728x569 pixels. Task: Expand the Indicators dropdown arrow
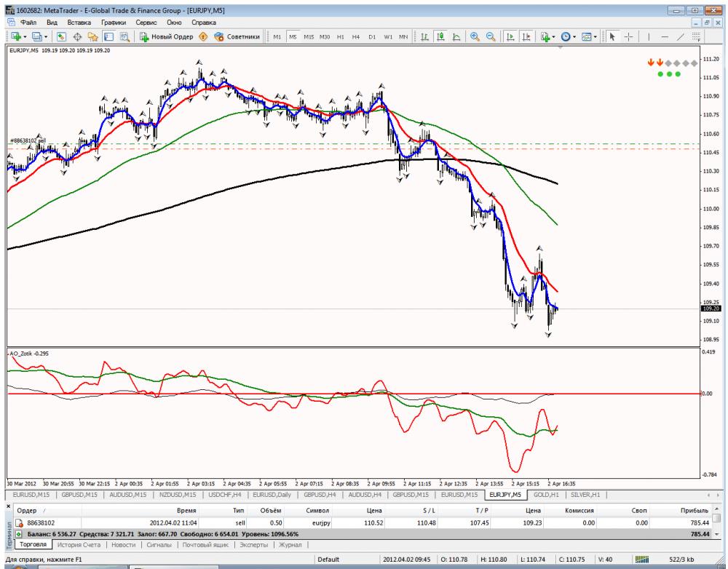point(553,36)
